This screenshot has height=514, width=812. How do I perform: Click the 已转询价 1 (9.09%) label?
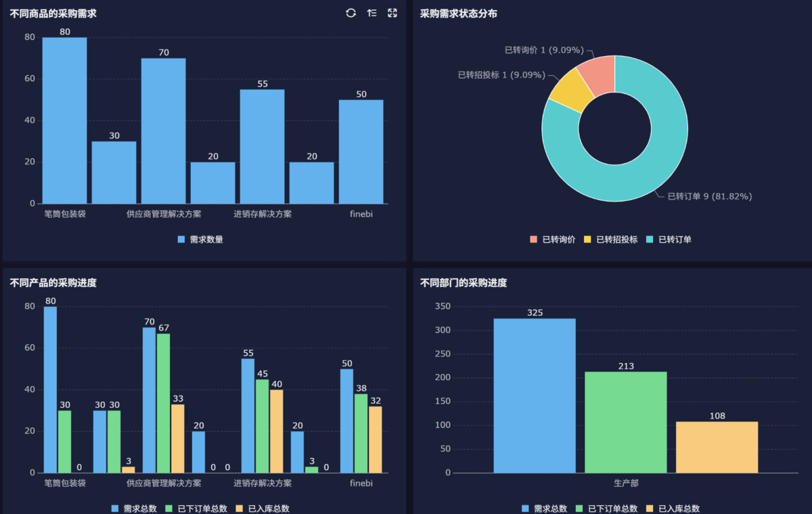click(x=544, y=50)
